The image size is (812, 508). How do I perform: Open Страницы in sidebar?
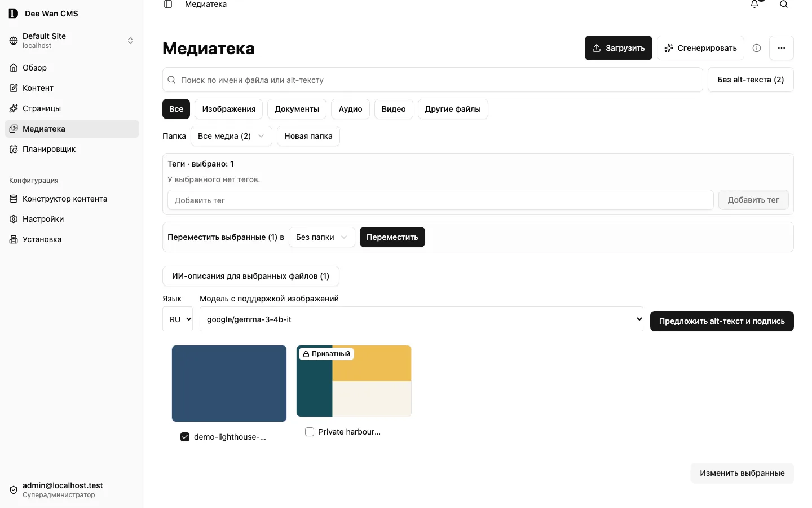click(x=72, y=108)
